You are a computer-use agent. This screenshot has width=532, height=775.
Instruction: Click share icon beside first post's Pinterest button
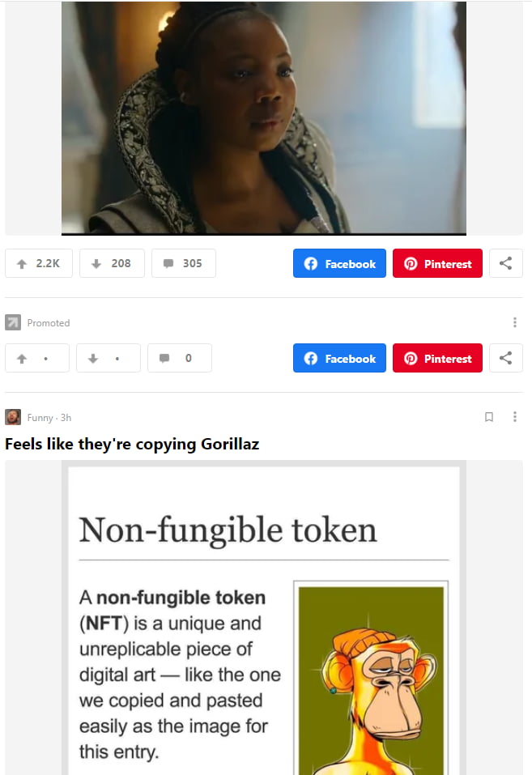point(506,263)
